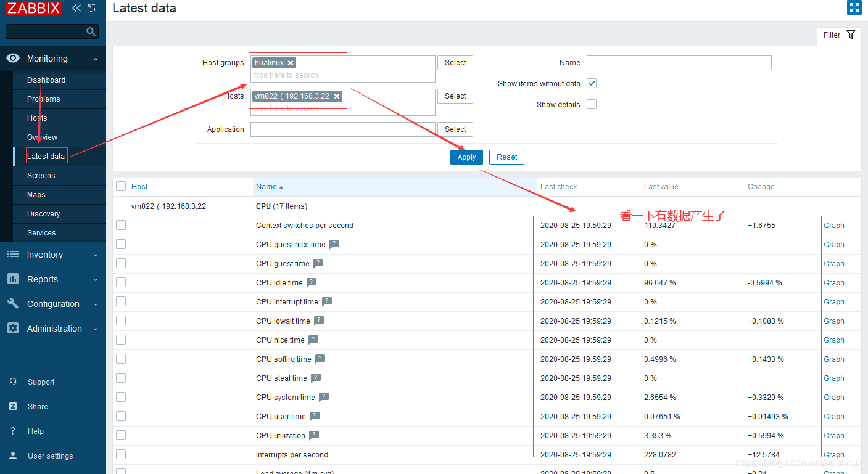Image resolution: width=868 pixels, height=474 pixels.
Task: Check the checkbox for Context switches per second
Action: pos(120,225)
